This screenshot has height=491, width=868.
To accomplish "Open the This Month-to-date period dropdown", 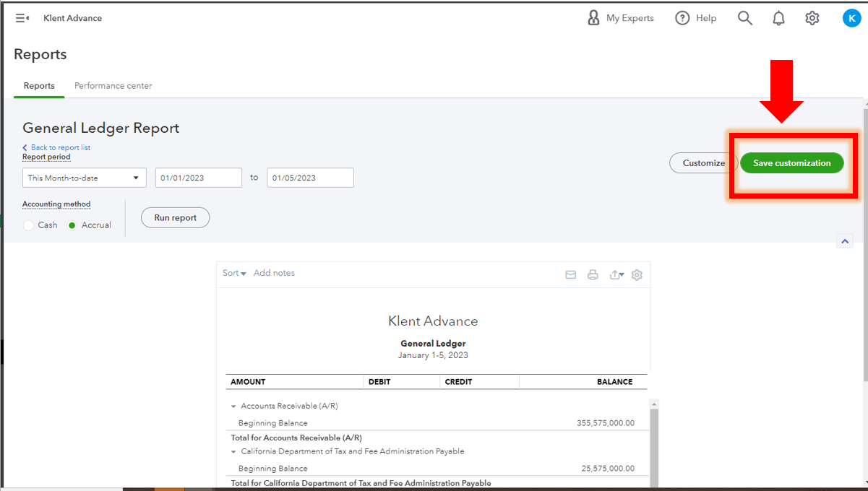I will (84, 177).
